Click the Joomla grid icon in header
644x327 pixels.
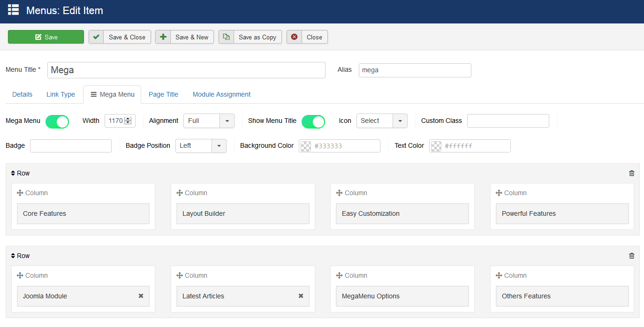pos(14,10)
